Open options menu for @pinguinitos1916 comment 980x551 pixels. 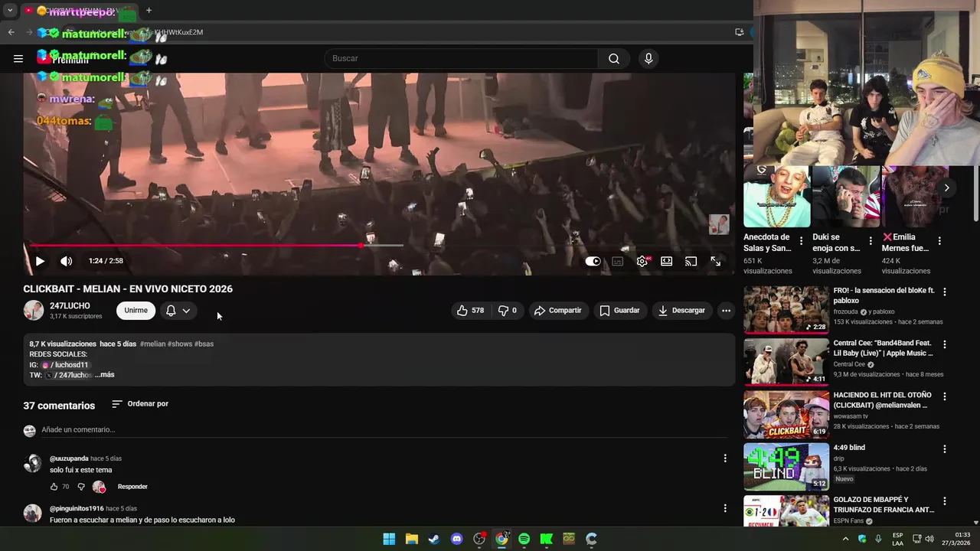tap(725, 508)
